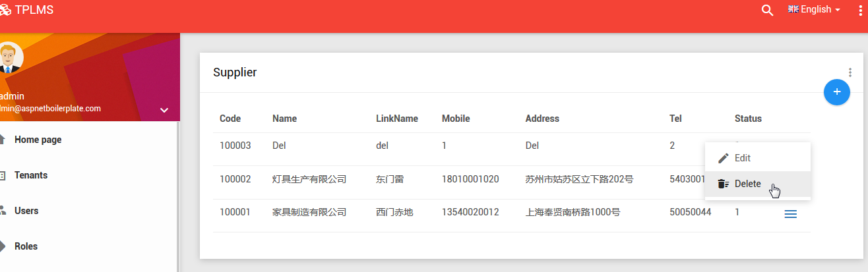Click the trash icon beside Delete
The image size is (868, 272).
(724, 184)
